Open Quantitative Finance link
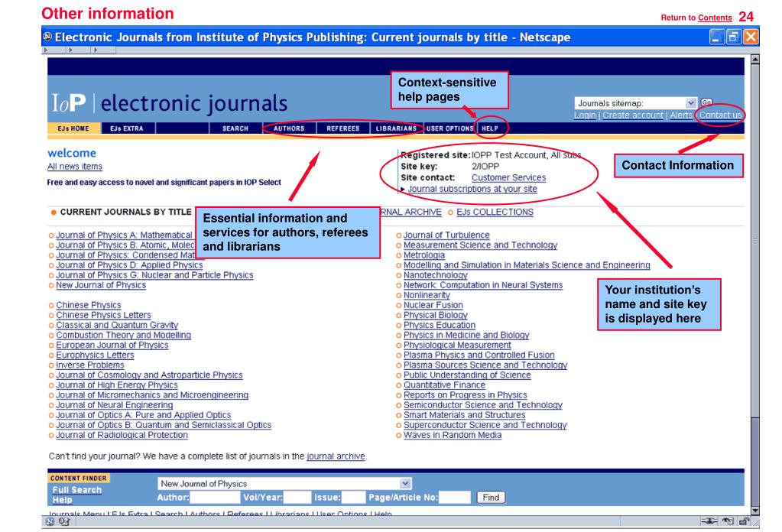 point(444,384)
